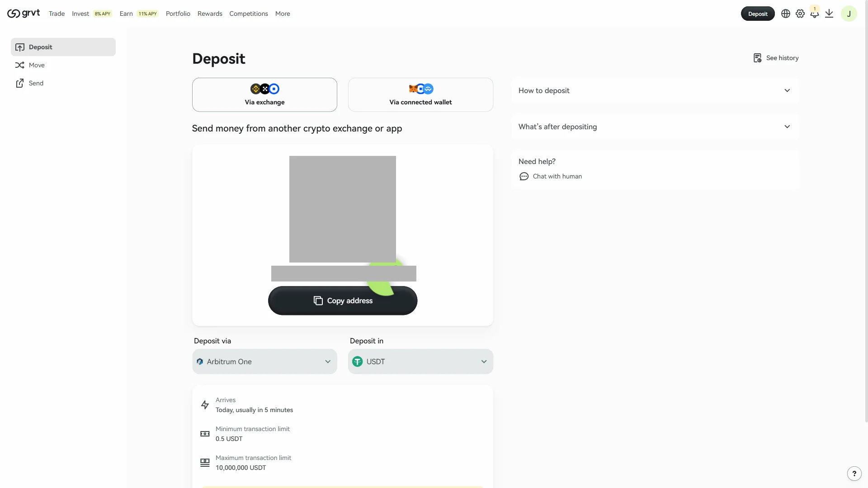Click the deposit address text field

point(344,274)
